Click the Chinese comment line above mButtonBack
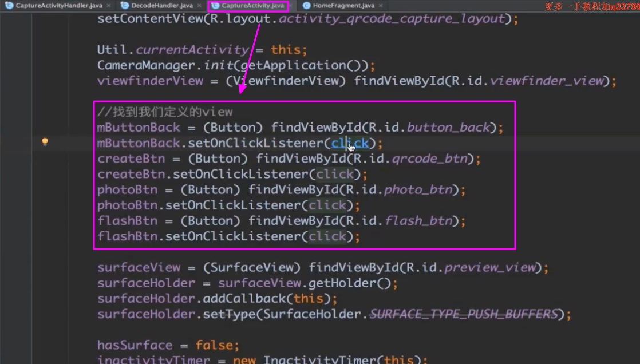 165,112
